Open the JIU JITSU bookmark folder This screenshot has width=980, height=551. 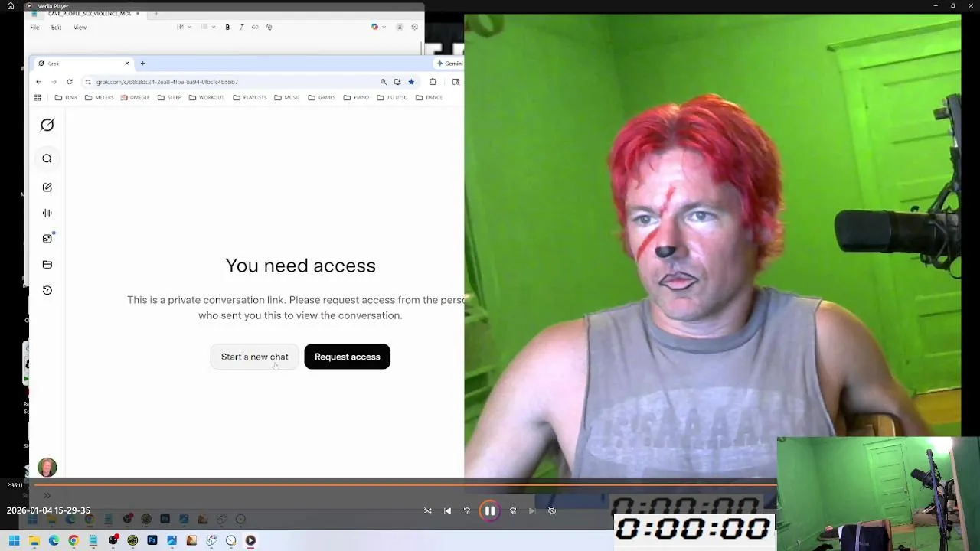(392, 98)
